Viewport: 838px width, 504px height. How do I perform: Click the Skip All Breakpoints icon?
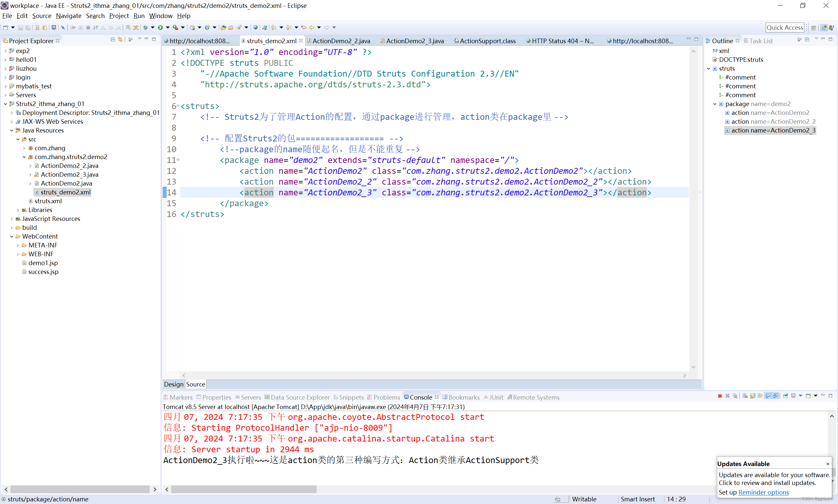[63, 27]
